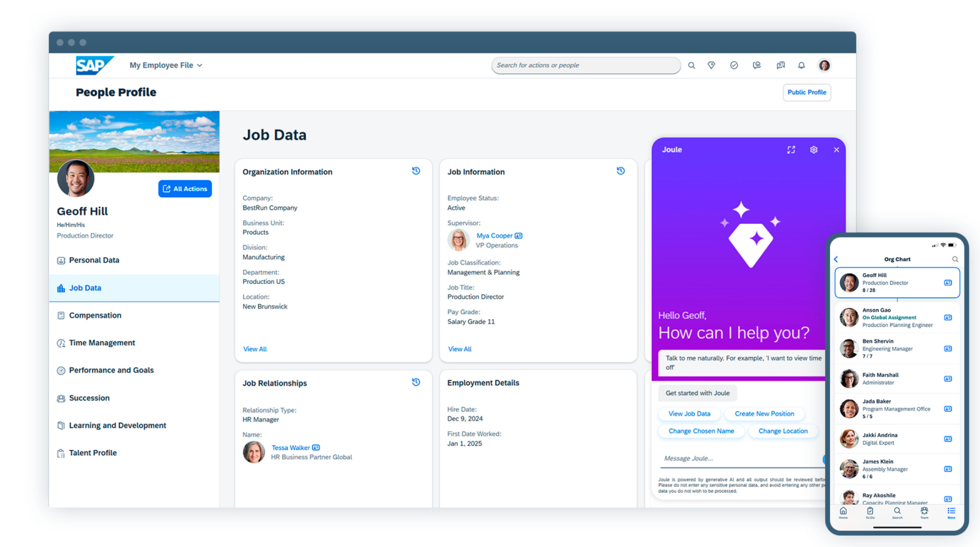Open Jakki Andrina's card icon in Org Chart

[948, 439]
